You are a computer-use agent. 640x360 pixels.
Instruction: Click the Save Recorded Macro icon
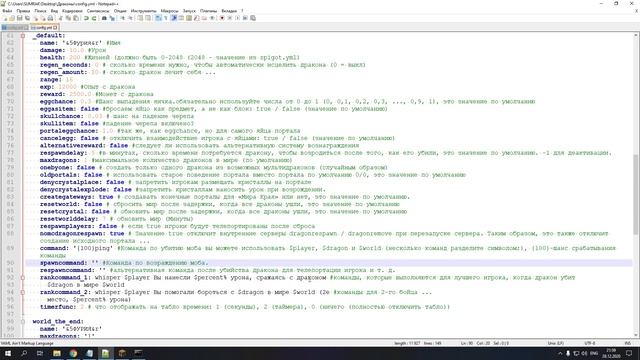(x=253, y=18)
